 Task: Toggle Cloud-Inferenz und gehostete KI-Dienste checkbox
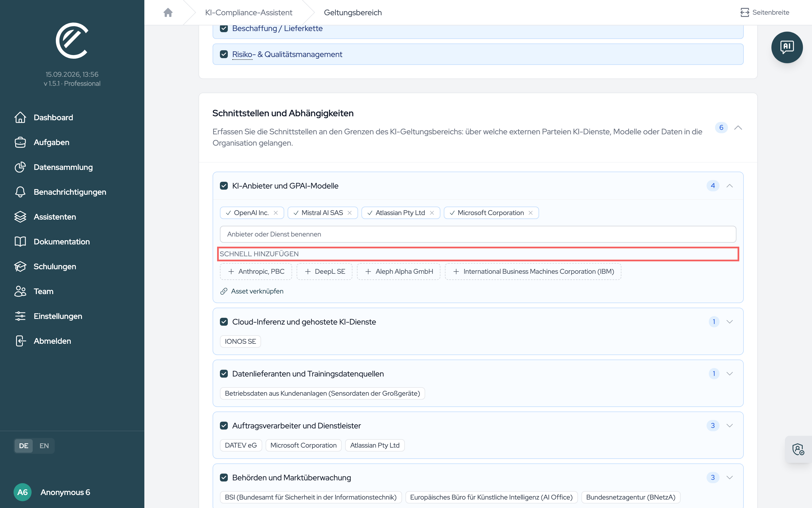coord(224,322)
